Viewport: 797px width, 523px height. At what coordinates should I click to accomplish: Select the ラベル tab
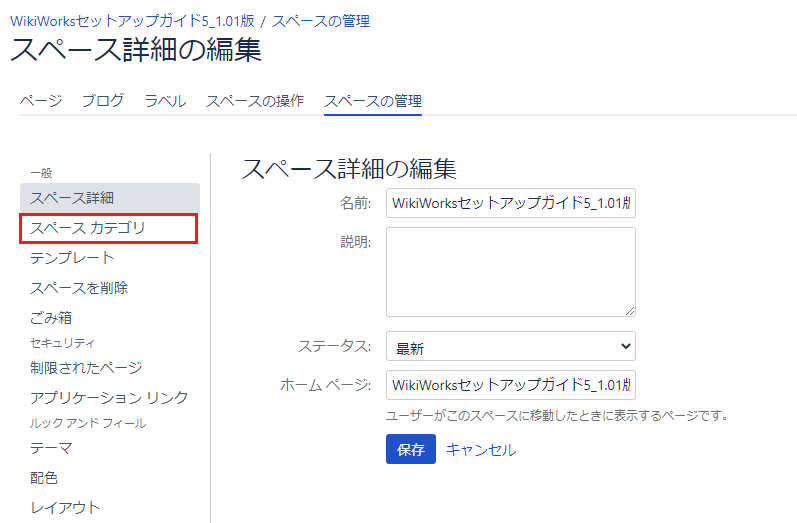[x=165, y=100]
